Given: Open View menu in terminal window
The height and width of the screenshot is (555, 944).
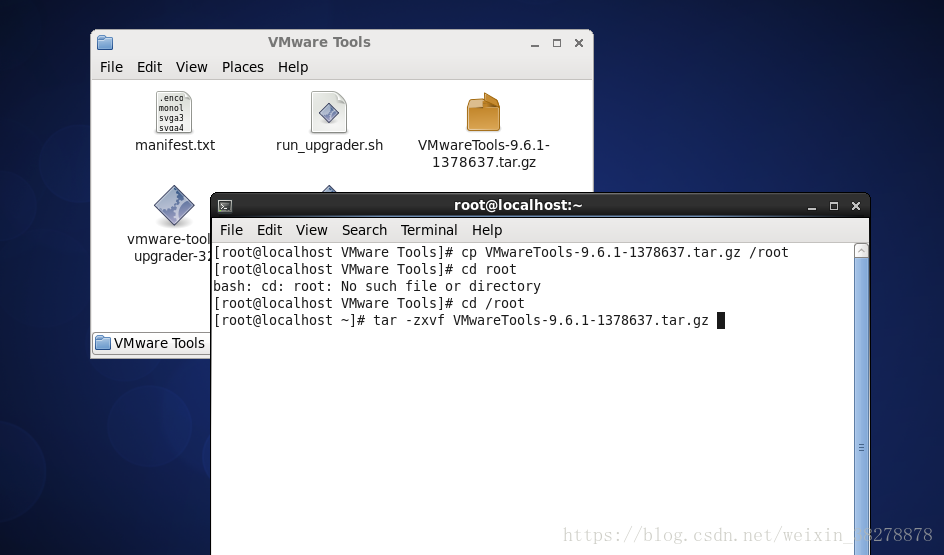Looking at the screenshot, I should pos(311,230).
